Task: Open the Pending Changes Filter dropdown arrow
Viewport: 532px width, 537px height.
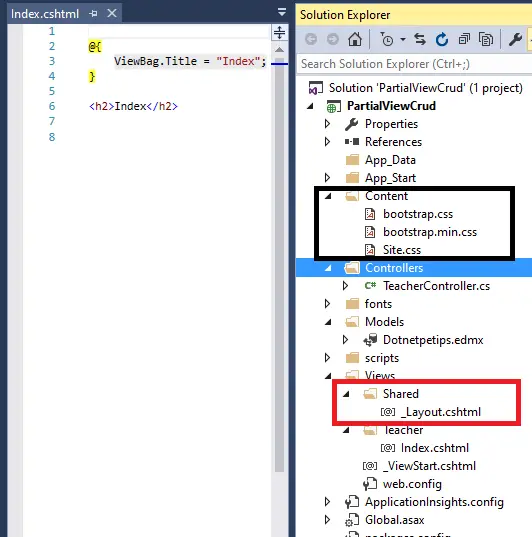Action: coord(403,40)
